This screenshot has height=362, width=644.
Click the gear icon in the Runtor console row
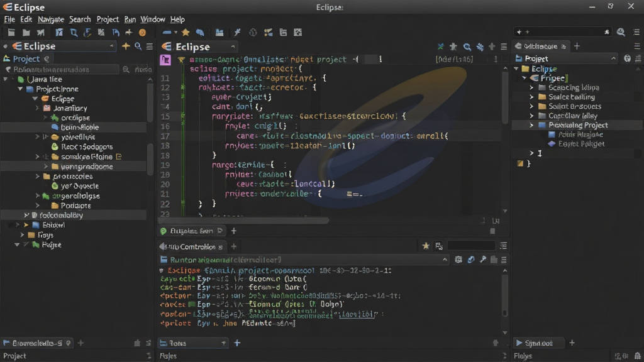(x=458, y=260)
